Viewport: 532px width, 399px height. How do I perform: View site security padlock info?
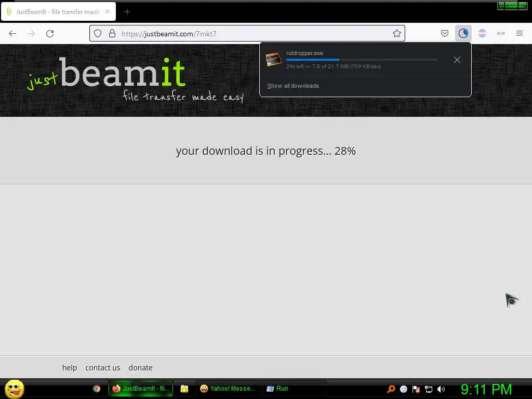point(112,34)
